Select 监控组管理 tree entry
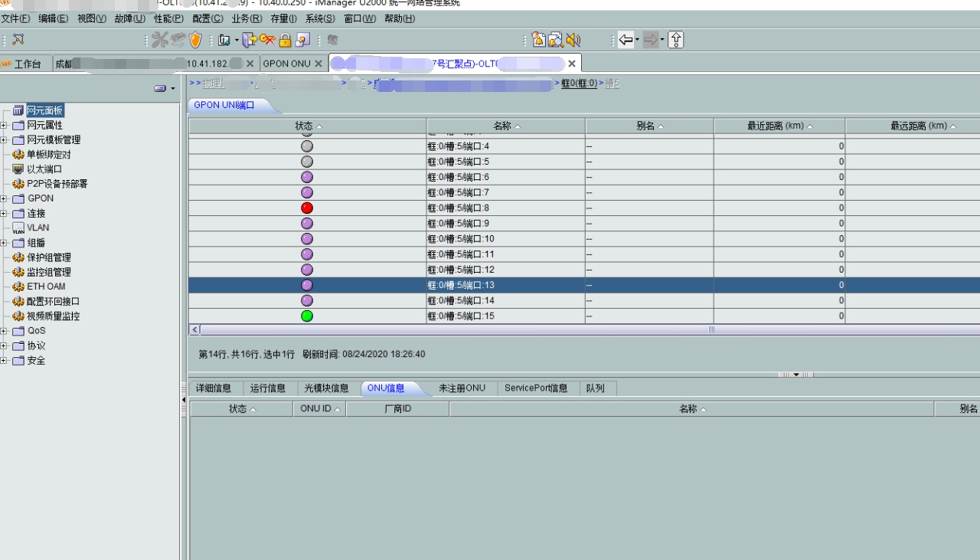This screenshot has width=980, height=560. (49, 272)
